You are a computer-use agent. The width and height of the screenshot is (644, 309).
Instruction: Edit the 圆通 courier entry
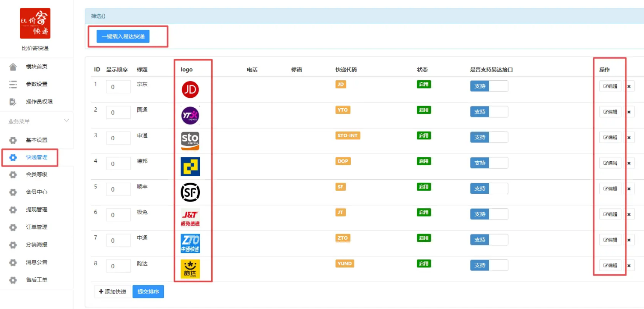tap(610, 112)
